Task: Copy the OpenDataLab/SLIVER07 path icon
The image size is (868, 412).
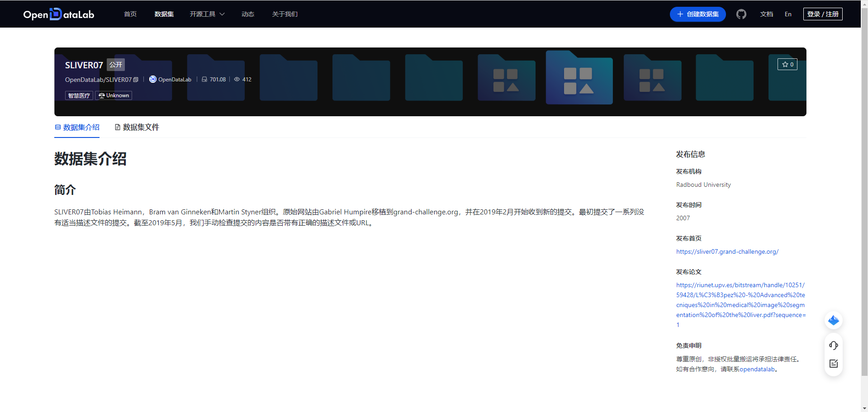Action: tap(136, 80)
